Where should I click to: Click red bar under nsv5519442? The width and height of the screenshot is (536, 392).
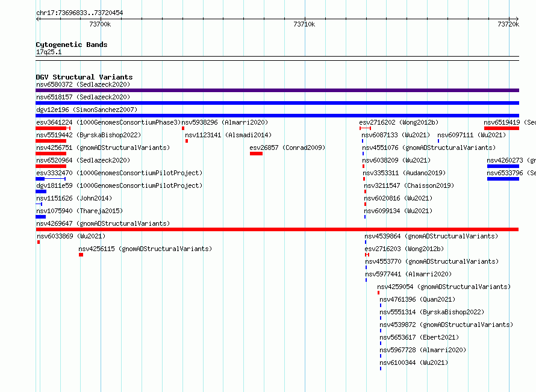coord(51,141)
